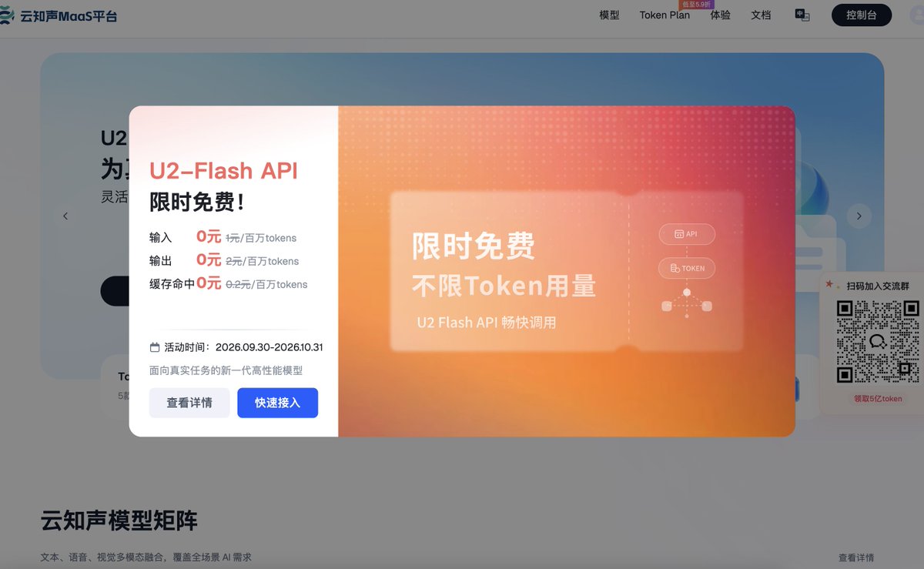Click the U2-Flash API heading
Screen dimensions: 924x569
(x=223, y=171)
